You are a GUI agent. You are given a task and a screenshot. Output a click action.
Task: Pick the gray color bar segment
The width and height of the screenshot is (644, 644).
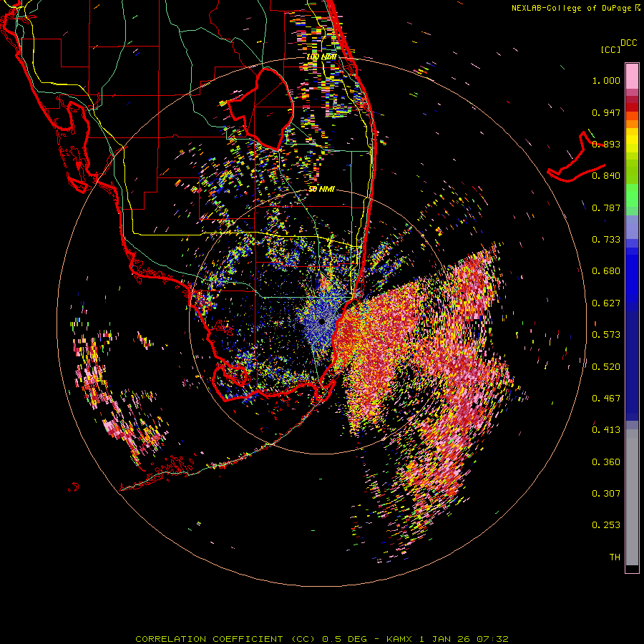pos(632,497)
